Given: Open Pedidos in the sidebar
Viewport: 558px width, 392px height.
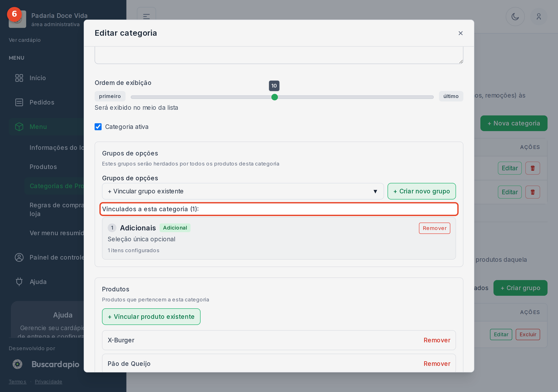Looking at the screenshot, I should point(42,102).
